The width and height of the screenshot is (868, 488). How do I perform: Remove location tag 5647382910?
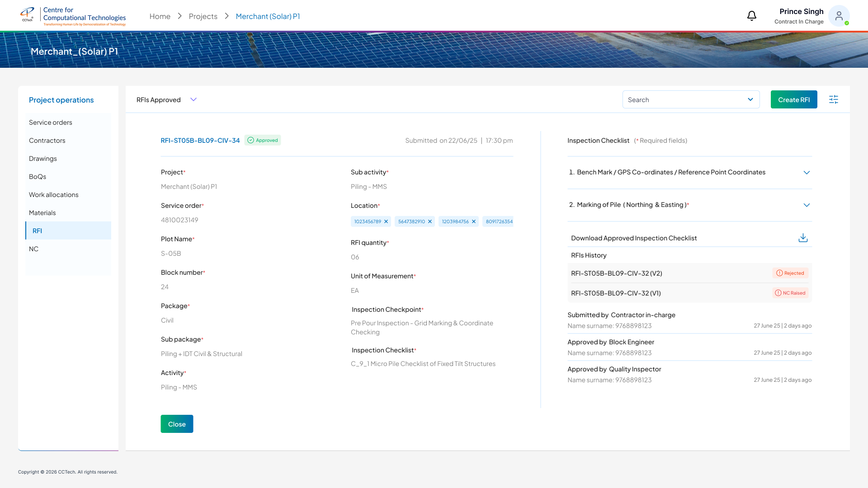click(430, 221)
